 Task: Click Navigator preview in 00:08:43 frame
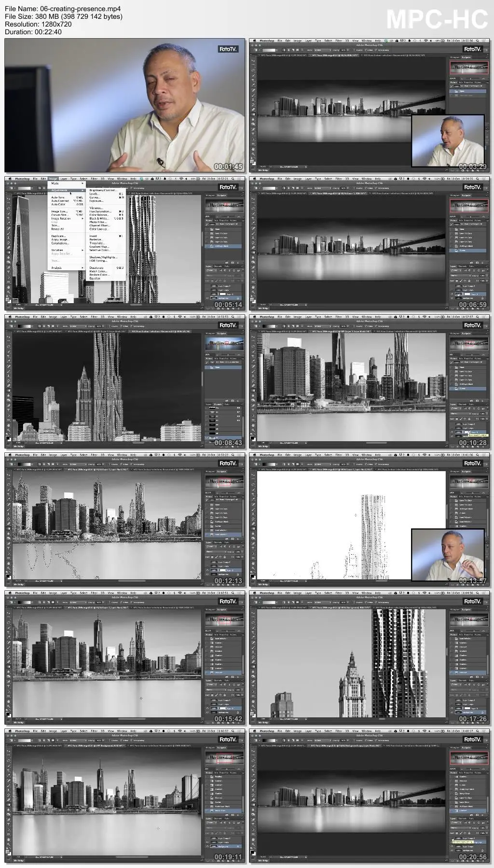(x=224, y=344)
